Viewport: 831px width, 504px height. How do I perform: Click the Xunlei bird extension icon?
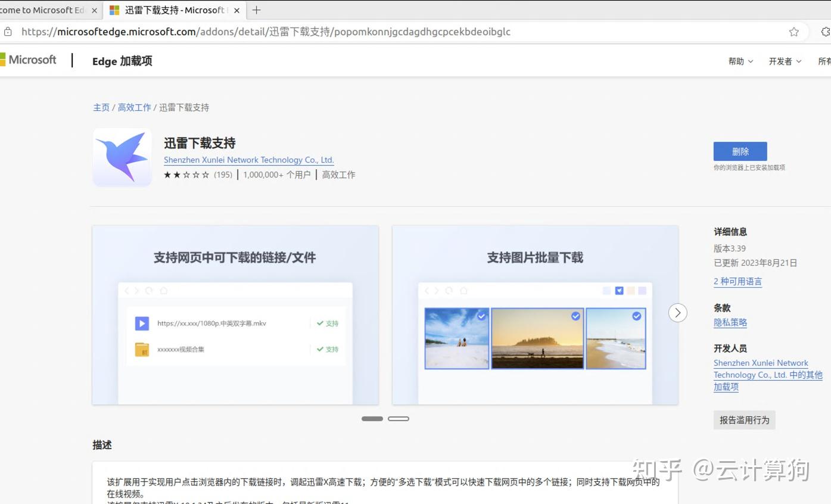[x=122, y=157]
